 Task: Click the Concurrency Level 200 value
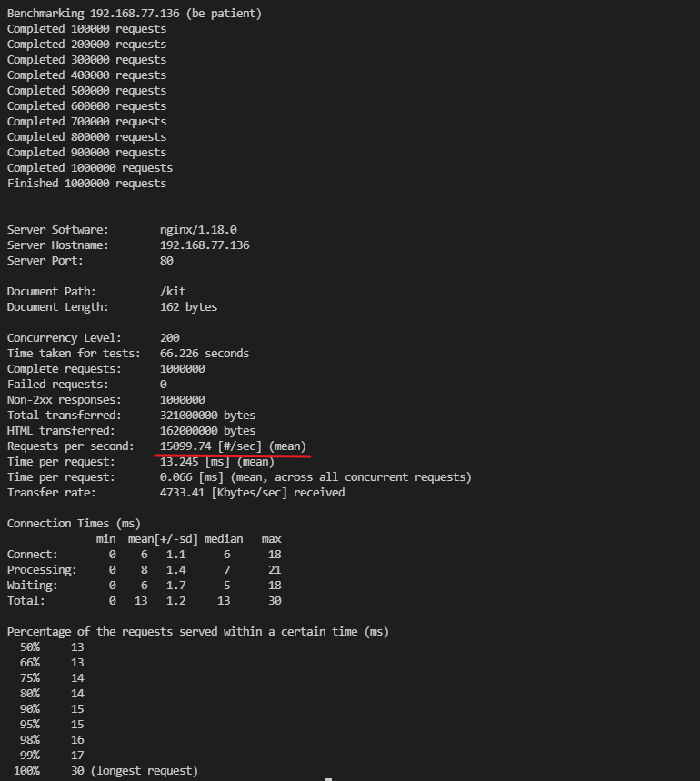tap(170, 337)
